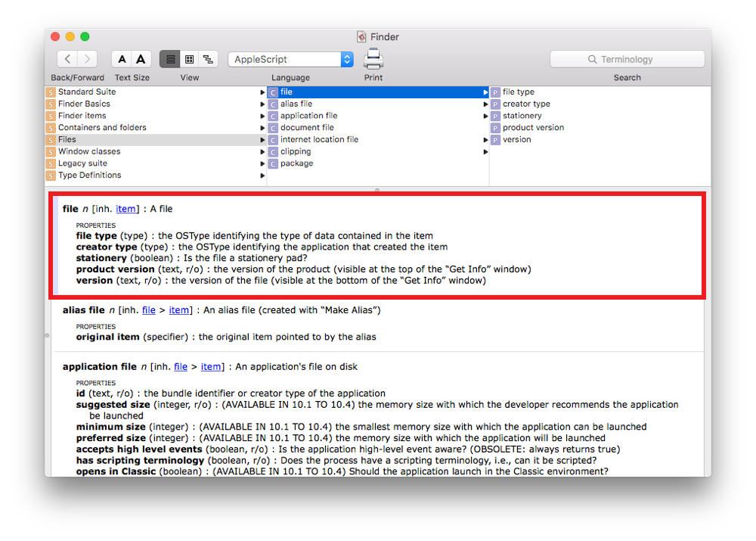
Task: Select the Finder Basics suite
Action: tap(156, 104)
